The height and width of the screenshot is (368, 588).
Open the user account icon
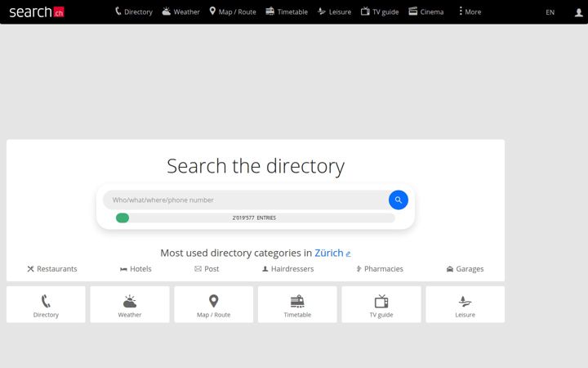(579, 12)
